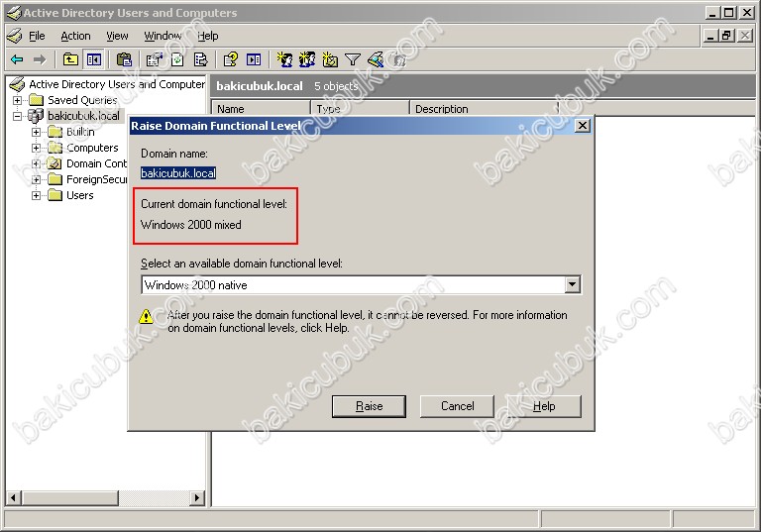Screen dimensions: 761x532
Task: Click the Help button in the dialog
Action: 544,406
